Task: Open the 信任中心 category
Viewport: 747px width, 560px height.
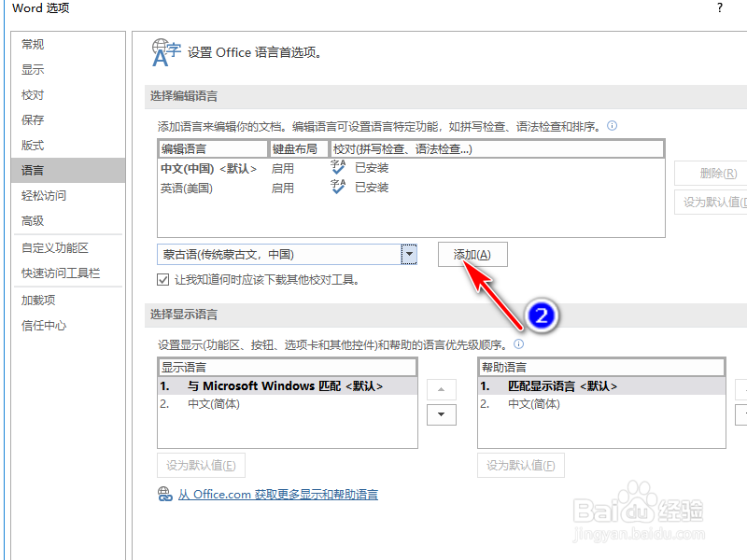Action: click(68, 326)
